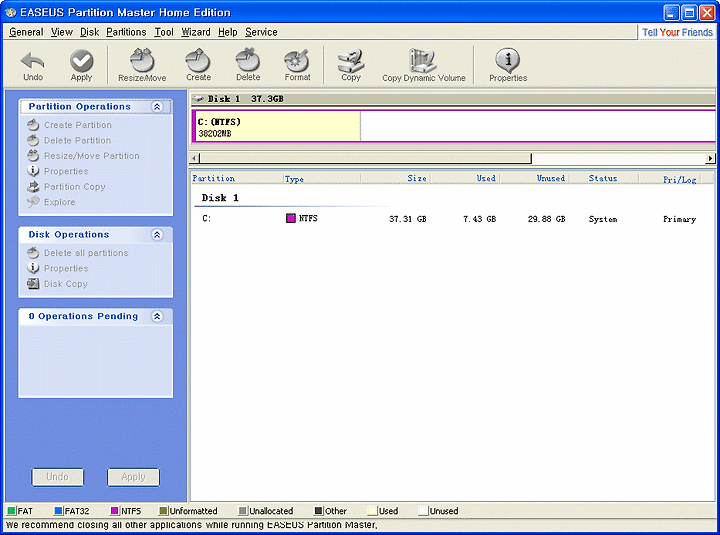The height and width of the screenshot is (535, 720).
Task: Click the bottom Undo button
Action: point(57,477)
